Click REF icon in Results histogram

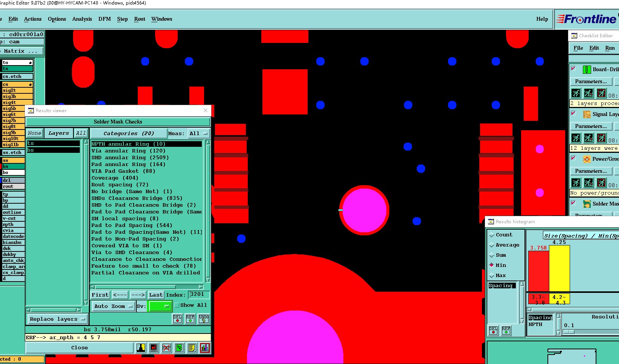click(x=506, y=330)
